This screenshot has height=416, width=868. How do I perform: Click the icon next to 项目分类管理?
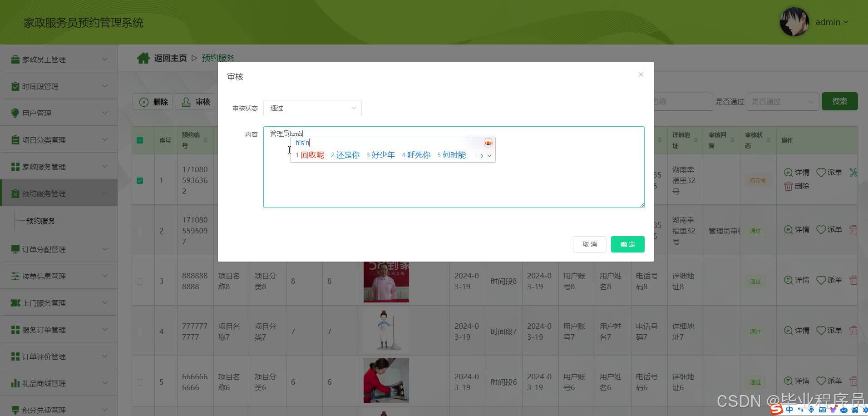point(15,140)
